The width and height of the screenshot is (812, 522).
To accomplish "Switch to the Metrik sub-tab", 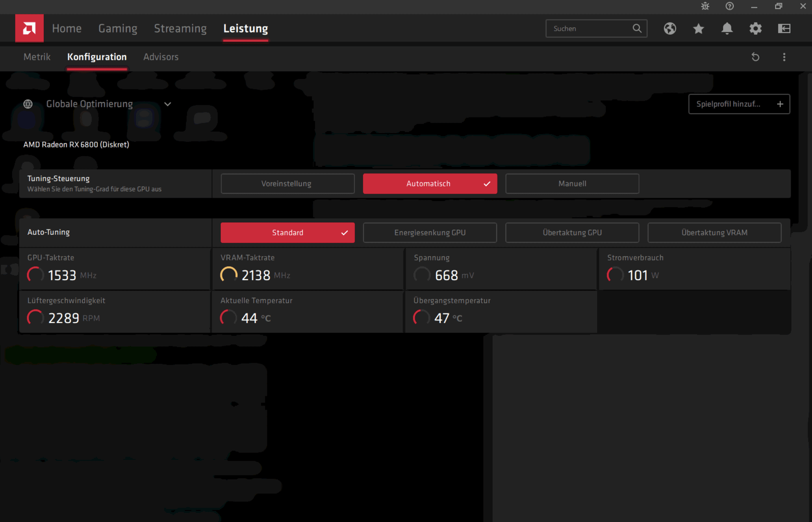I will pos(37,57).
